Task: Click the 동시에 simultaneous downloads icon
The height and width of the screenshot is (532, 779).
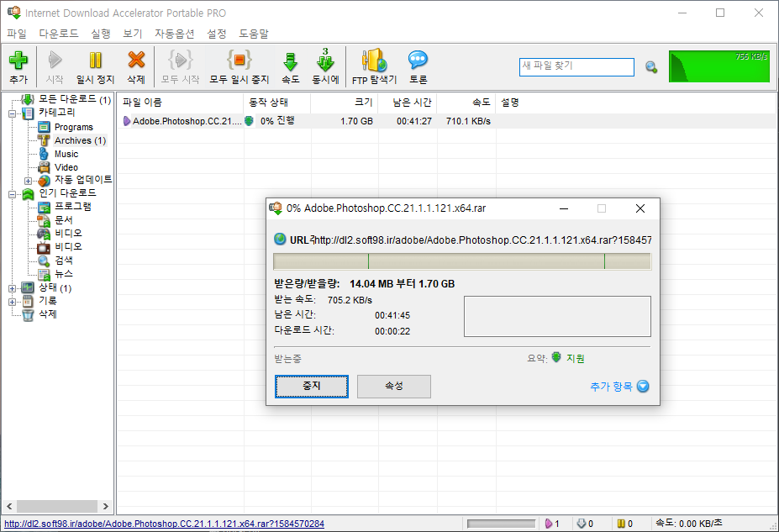Action: [x=325, y=61]
